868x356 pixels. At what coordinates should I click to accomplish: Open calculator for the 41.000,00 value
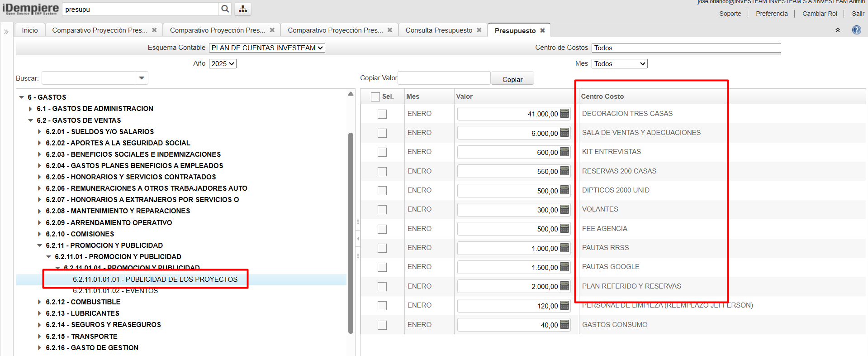pyautogui.click(x=564, y=114)
